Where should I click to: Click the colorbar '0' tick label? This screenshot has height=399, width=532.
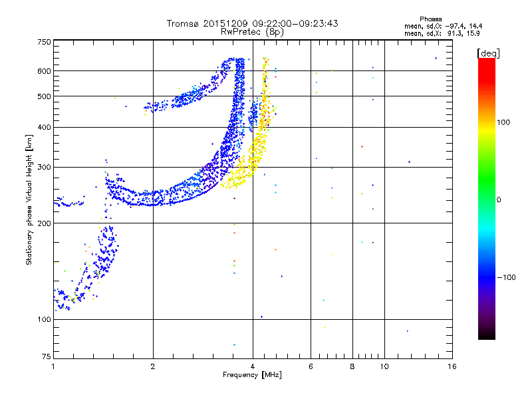tap(499, 200)
